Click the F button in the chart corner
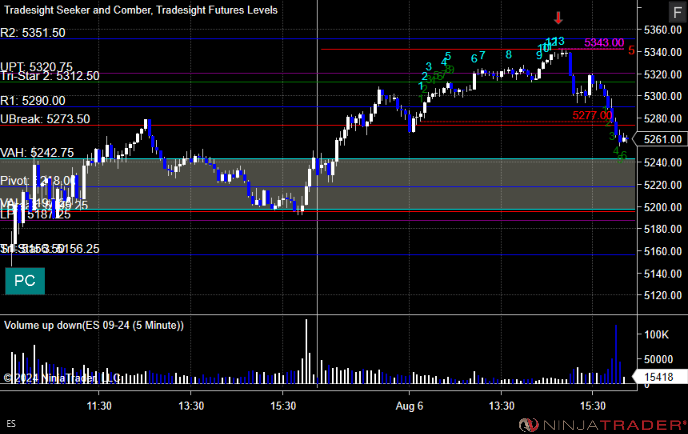The height and width of the screenshot is (434, 688). point(677,12)
